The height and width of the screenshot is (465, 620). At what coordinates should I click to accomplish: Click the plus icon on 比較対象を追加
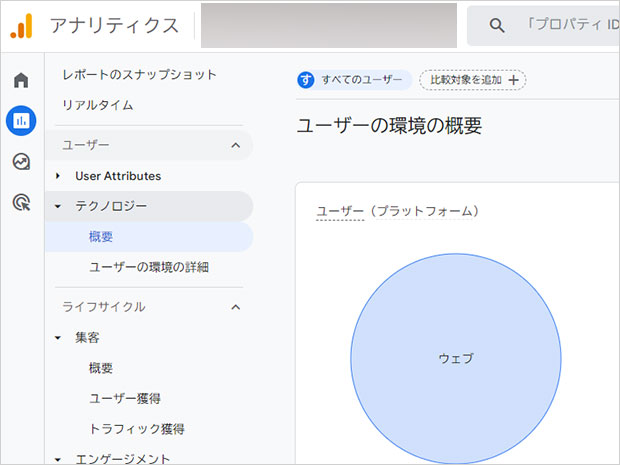514,80
